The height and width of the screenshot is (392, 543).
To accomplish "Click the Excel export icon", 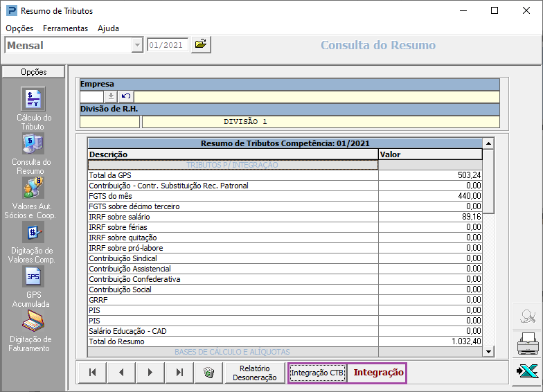I will (x=528, y=372).
